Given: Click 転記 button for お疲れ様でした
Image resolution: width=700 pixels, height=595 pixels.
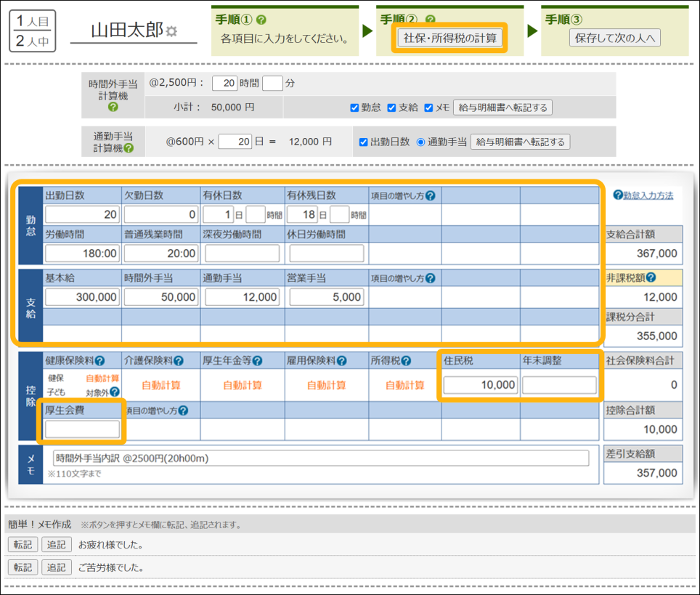Looking at the screenshot, I should click(x=23, y=545).
